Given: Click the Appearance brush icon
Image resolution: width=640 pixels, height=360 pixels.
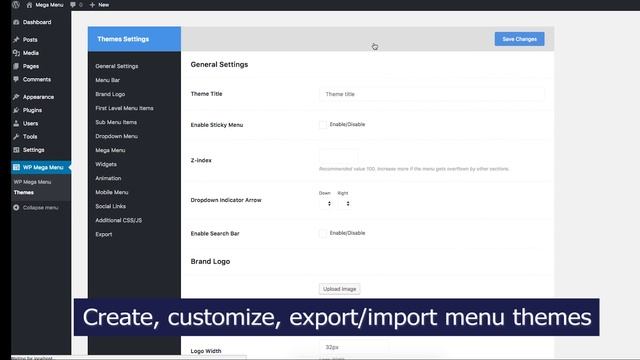Looking at the screenshot, I should 16,97.
